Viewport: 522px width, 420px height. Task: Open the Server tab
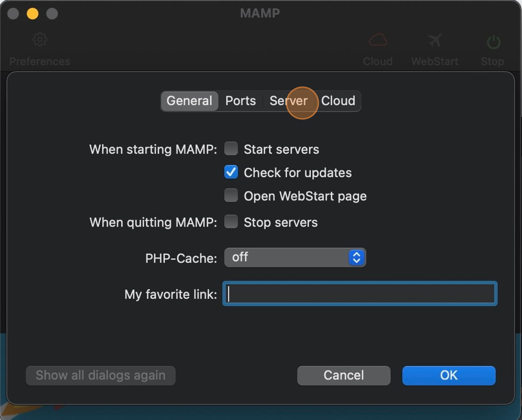coord(288,101)
